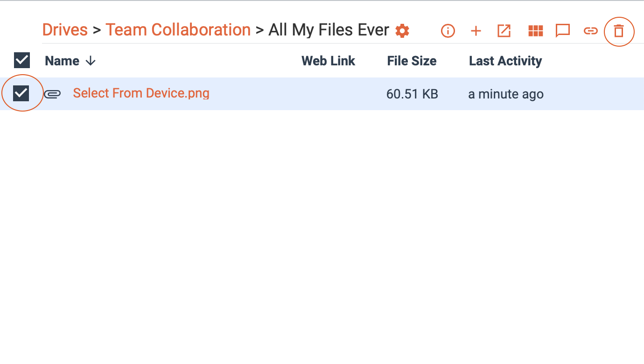This screenshot has height=364, width=644.
Task: Open comments speech bubble icon
Action: click(x=563, y=31)
